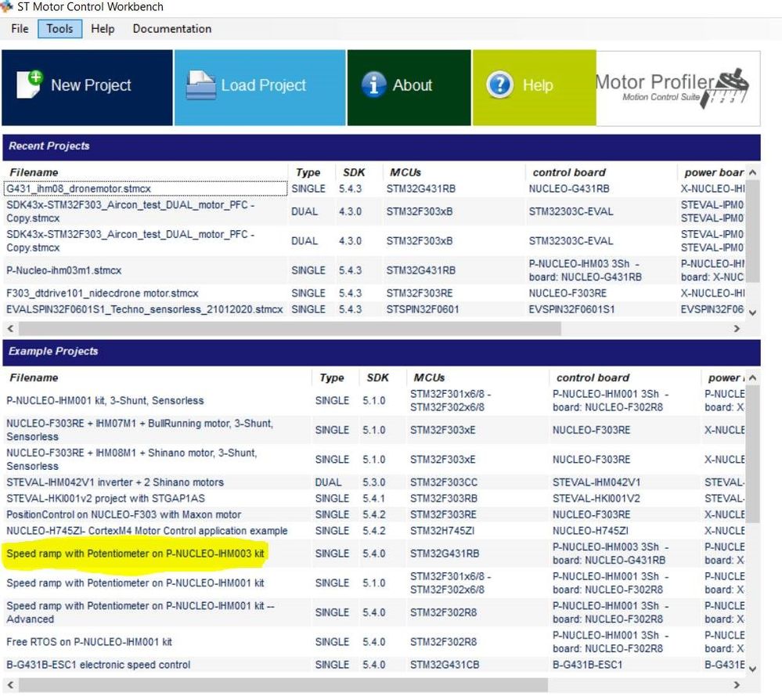Select Free RTOS on P-NUCLEO-IHM001 kit example
The image size is (782, 700).
tap(89, 642)
